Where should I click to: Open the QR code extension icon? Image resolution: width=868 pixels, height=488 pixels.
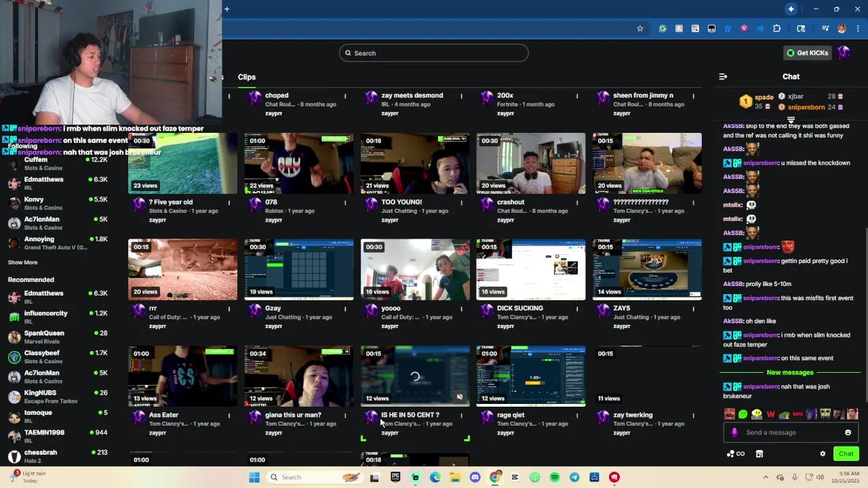coord(695,28)
